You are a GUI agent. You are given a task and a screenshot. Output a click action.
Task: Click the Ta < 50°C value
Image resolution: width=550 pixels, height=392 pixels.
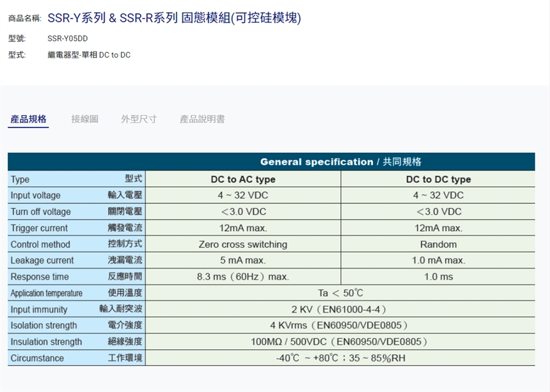coord(340,293)
